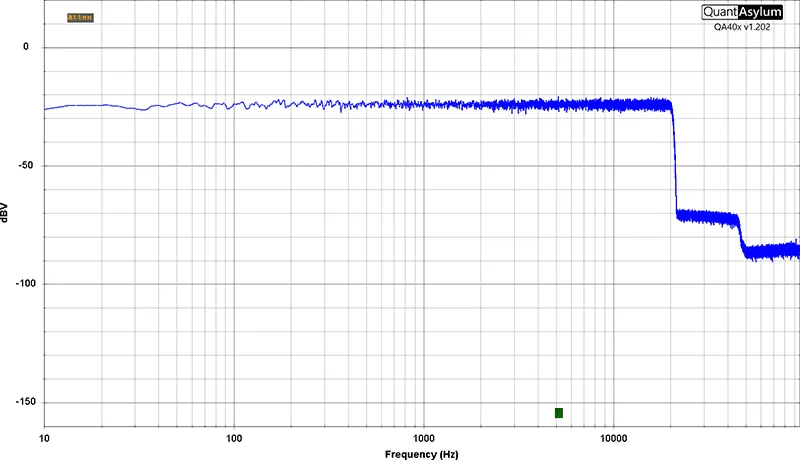Screen dimensions: 800x460
Task: Click the dBV vertical axis title
Action: (x=5, y=212)
